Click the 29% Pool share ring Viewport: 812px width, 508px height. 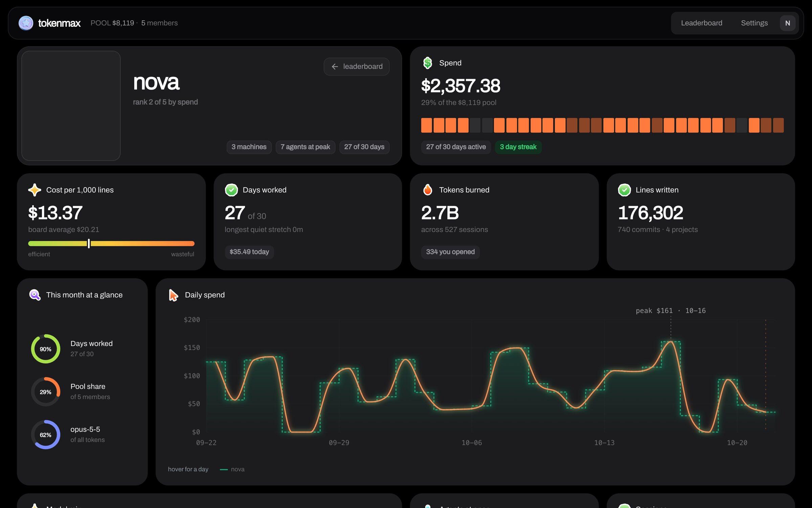46,392
